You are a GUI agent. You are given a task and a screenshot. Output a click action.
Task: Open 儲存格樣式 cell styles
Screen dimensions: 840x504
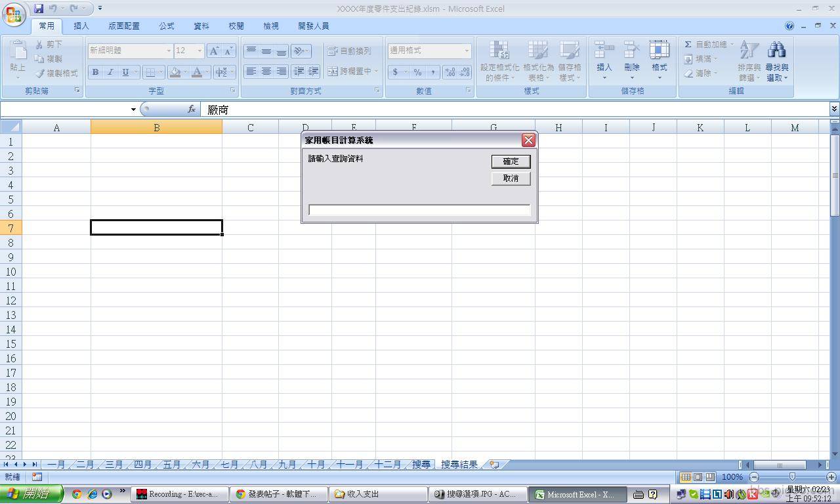point(569,61)
